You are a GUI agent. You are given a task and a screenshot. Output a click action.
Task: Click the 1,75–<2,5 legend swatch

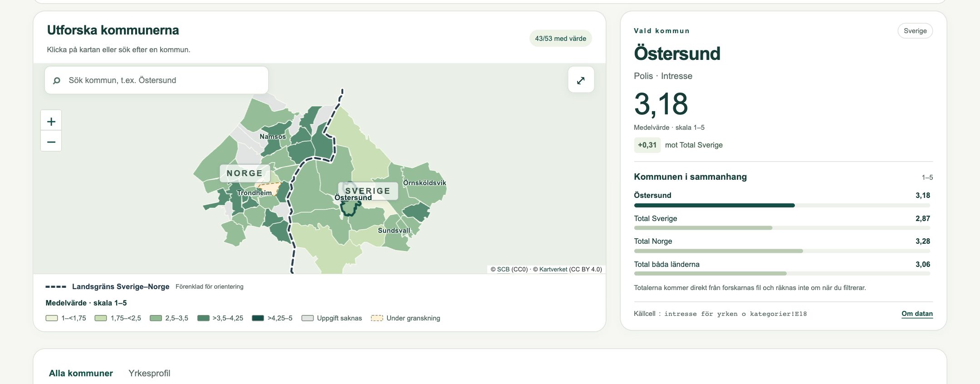101,318
